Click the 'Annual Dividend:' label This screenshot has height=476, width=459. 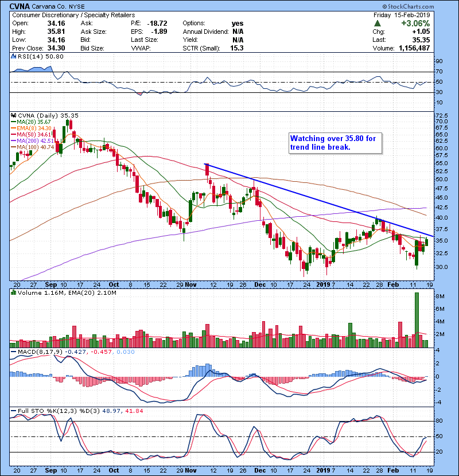click(205, 32)
